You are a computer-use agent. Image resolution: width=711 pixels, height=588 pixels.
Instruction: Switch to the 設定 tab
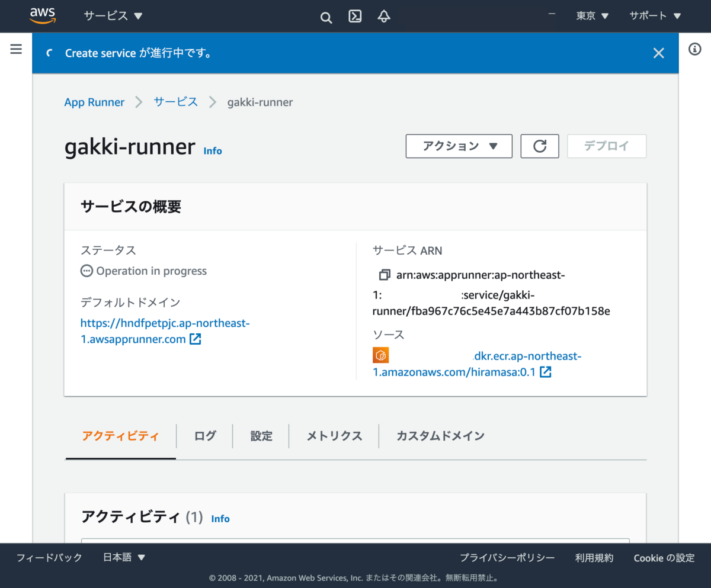click(261, 436)
